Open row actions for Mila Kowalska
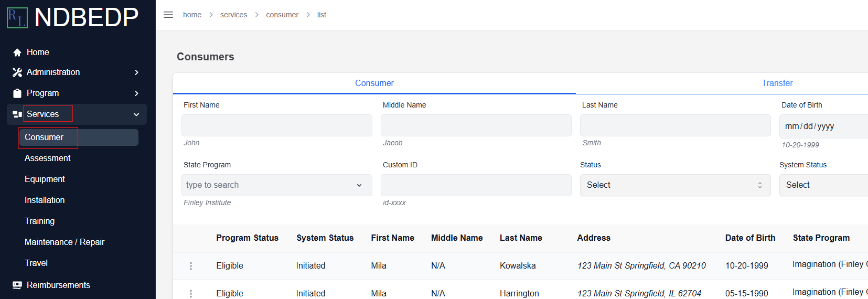This screenshot has height=299, width=868. click(191, 266)
